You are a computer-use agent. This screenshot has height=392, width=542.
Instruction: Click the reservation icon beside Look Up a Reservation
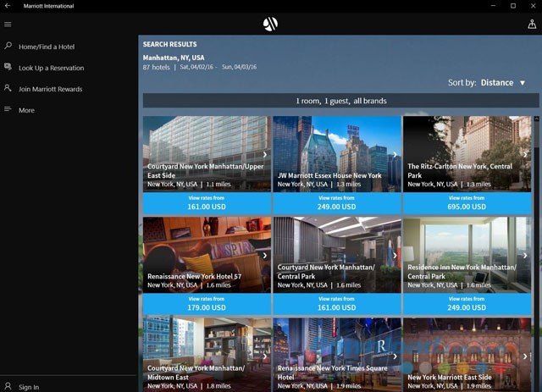8,67
